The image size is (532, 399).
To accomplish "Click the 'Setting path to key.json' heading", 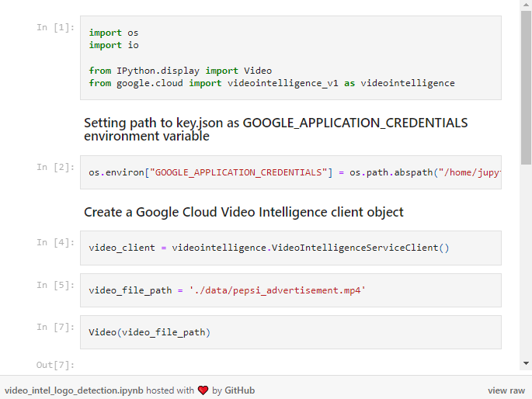I will click(276, 130).
